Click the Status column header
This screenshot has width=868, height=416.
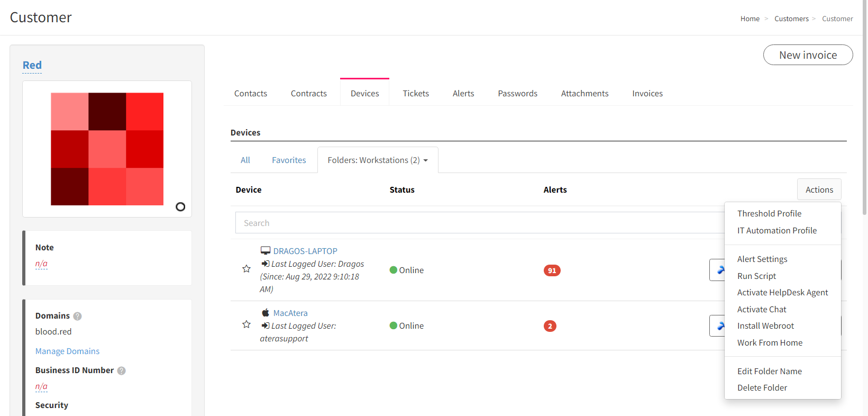[x=402, y=189]
